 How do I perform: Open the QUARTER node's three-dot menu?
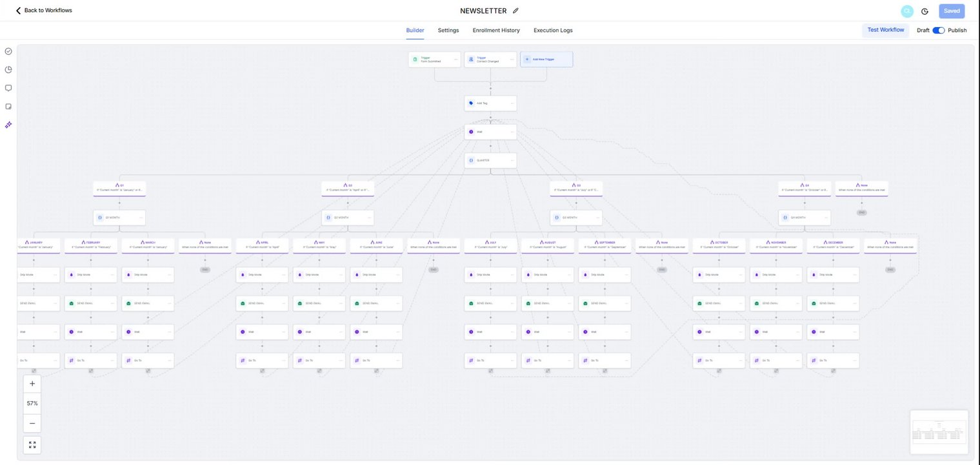click(512, 160)
